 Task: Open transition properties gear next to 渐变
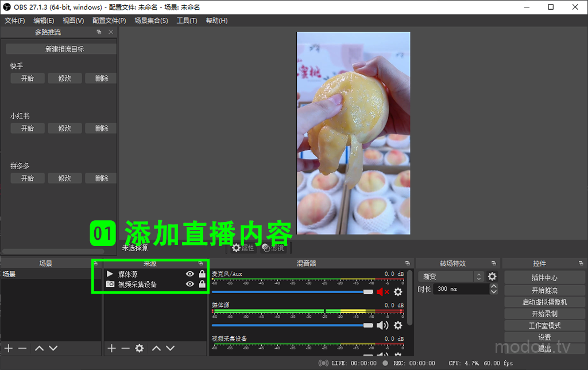(492, 276)
